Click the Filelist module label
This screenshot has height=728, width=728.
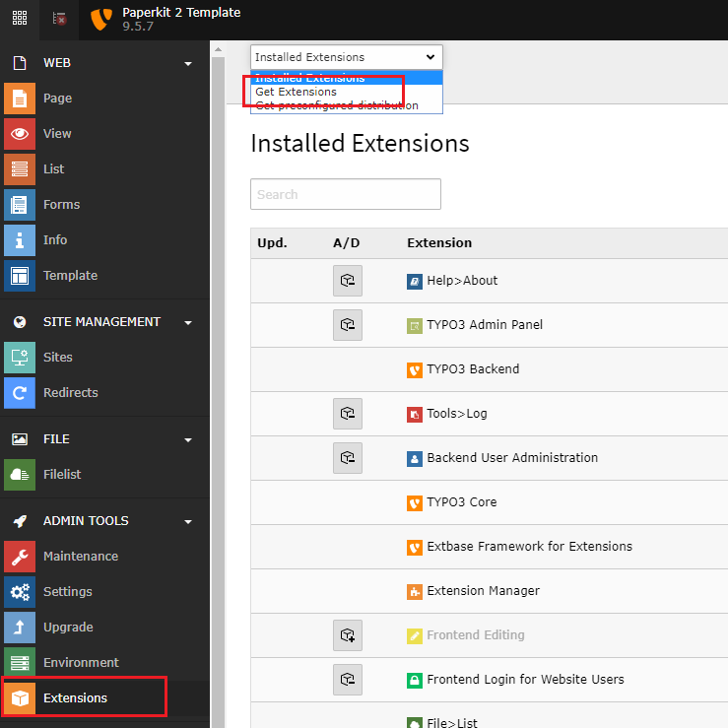62,474
